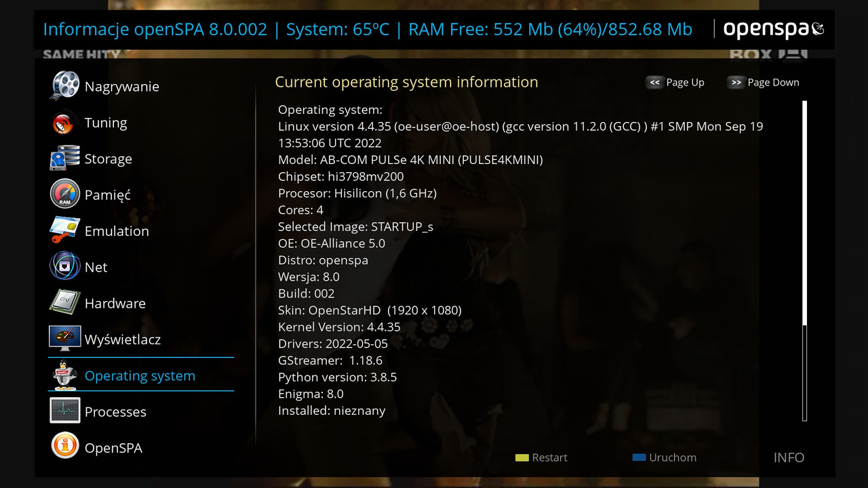Screen dimensions: 868x488
Task: Click the Page Up label
Action: (x=685, y=83)
